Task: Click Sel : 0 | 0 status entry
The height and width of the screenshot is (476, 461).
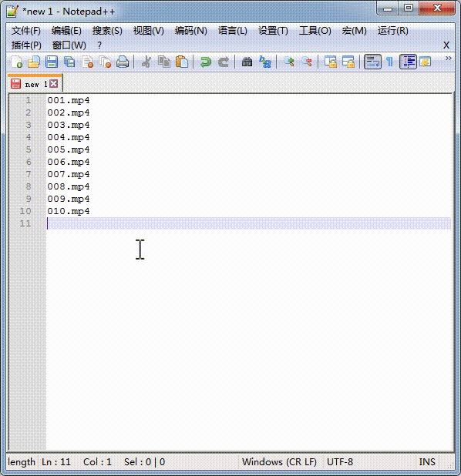Action: point(145,461)
